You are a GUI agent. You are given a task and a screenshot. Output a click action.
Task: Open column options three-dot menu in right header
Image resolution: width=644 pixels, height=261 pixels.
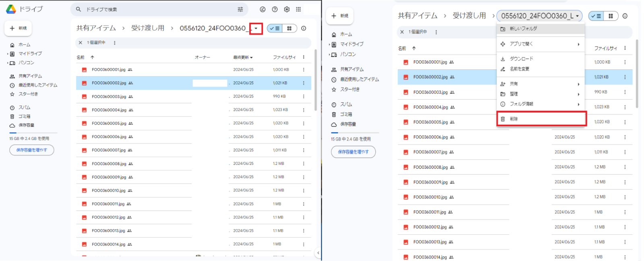tap(625, 48)
